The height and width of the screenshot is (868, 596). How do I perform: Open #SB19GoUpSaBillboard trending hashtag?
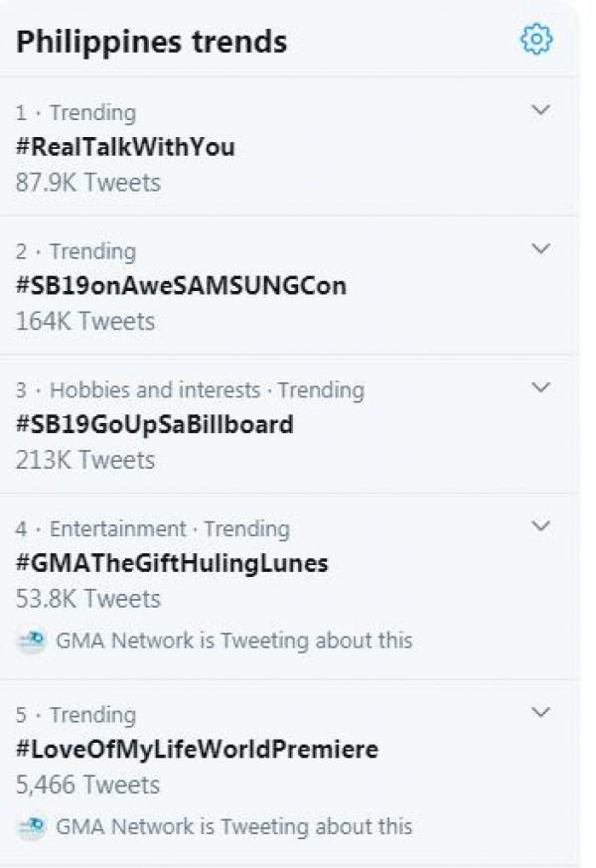(154, 425)
